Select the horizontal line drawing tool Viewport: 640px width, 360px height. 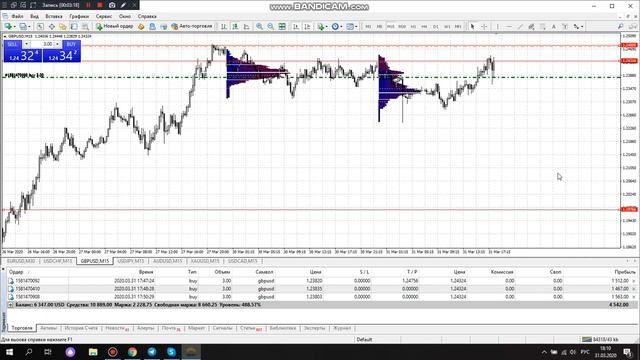tap(509, 27)
